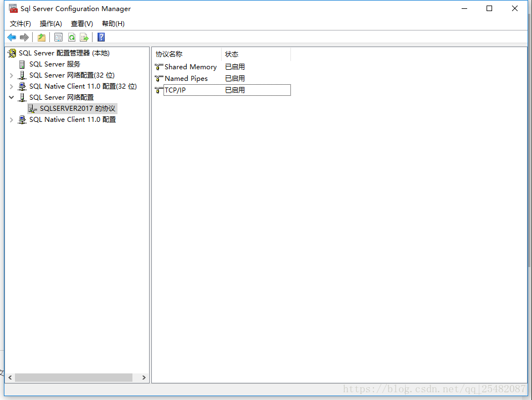Image resolution: width=532 pixels, height=400 pixels.
Task: Open the Properties toolbar icon
Action: [58, 37]
